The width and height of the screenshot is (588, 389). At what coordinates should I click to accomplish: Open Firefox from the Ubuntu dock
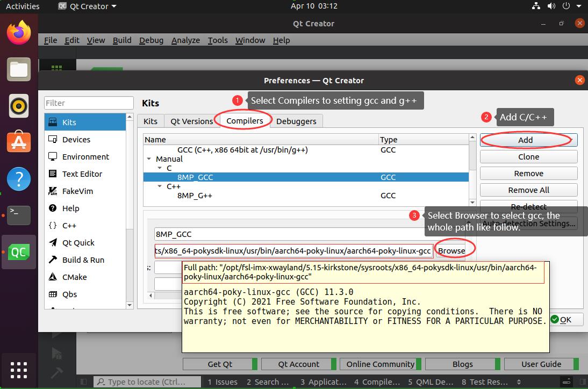coord(19,33)
